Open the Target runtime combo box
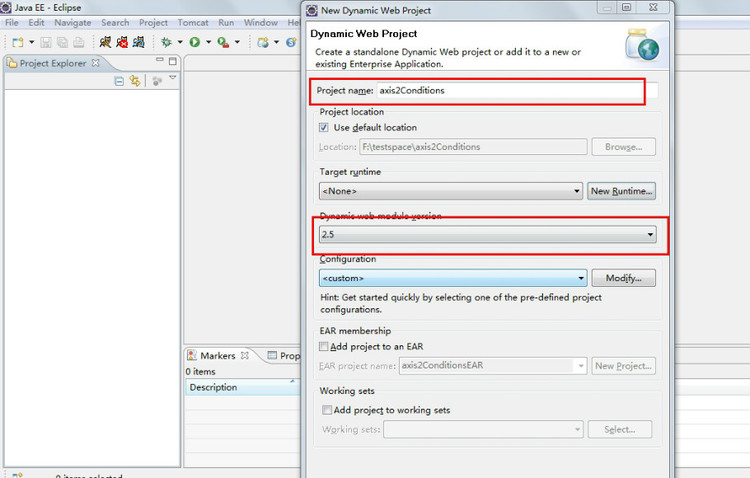The width and height of the screenshot is (750, 478). pyautogui.click(x=451, y=191)
